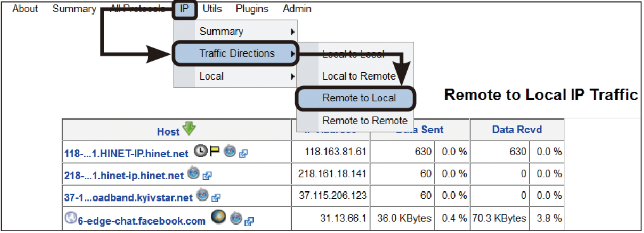Open the IP menu

184,9
